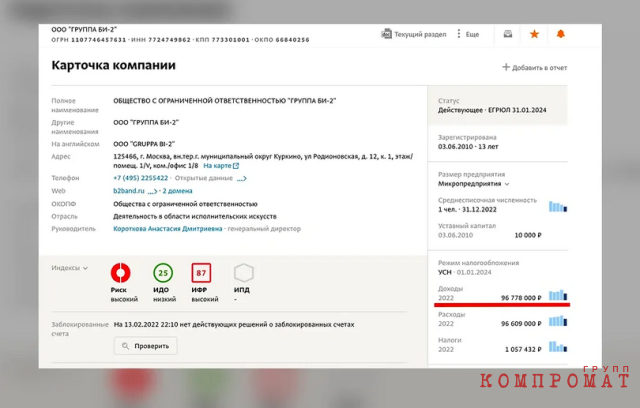Click registration date '03.06.2010 · 13 лет'

(468, 146)
